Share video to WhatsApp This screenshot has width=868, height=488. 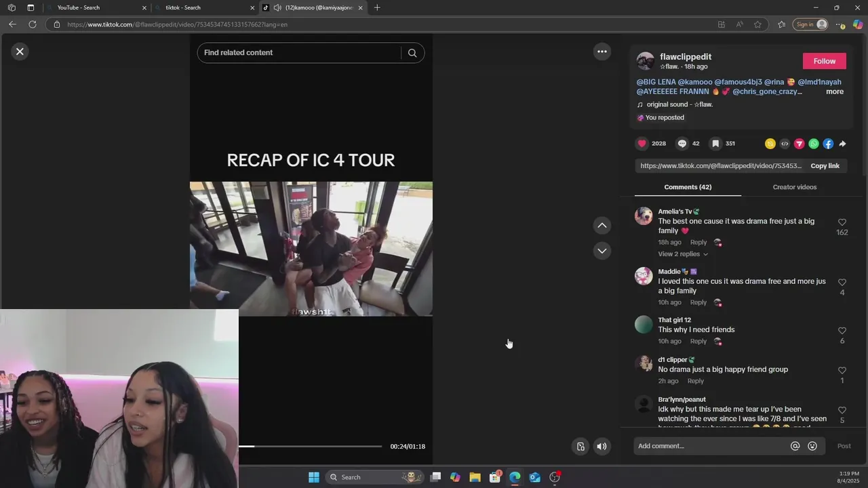click(x=814, y=144)
